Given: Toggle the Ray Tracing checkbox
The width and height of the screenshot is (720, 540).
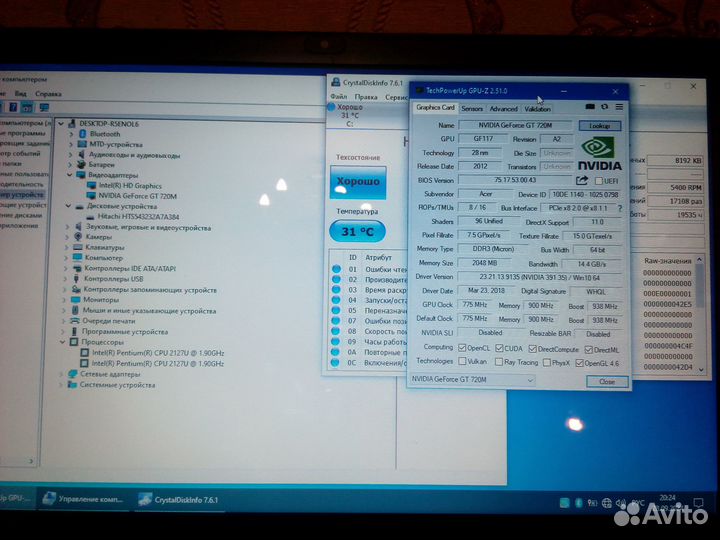Looking at the screenshot, I should click(499, 362).
